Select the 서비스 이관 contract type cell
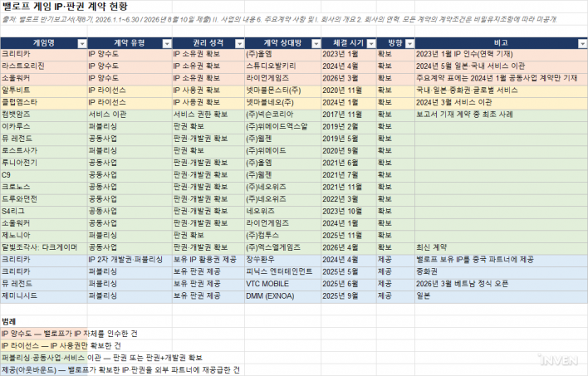The height and width of the screenshot is (376, 588). coord(130,115)
